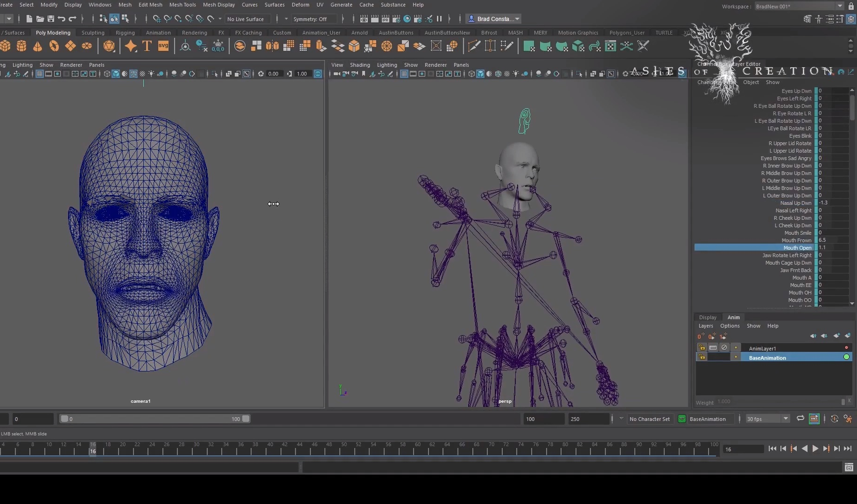The width and height of the screenshot is (857, 504).
Task: Go to start of playback range
Action: click(x=773, y=448)
